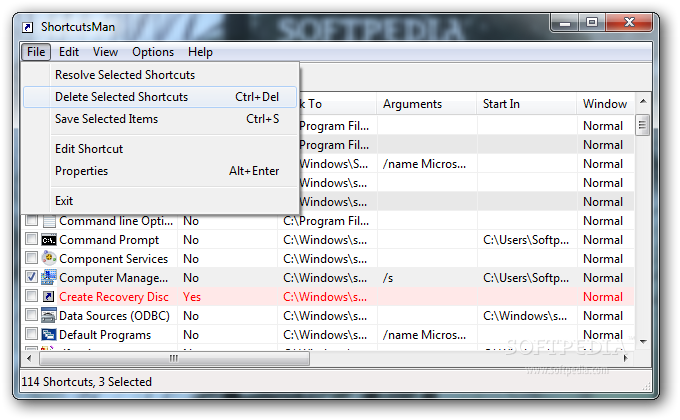Tick the Create Recovery Disc checkbox
Image resolution: width=680 pixels, height=420 pixels.
point(31,296)
